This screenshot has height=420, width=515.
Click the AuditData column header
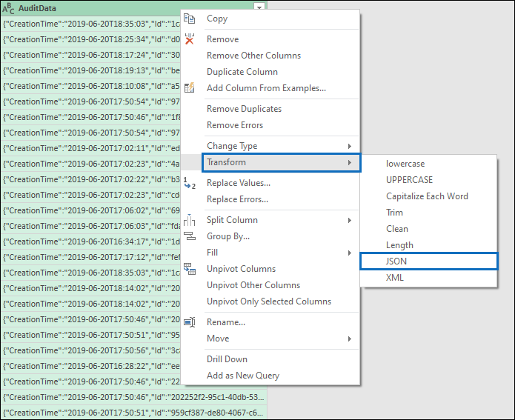pos(134,9)
